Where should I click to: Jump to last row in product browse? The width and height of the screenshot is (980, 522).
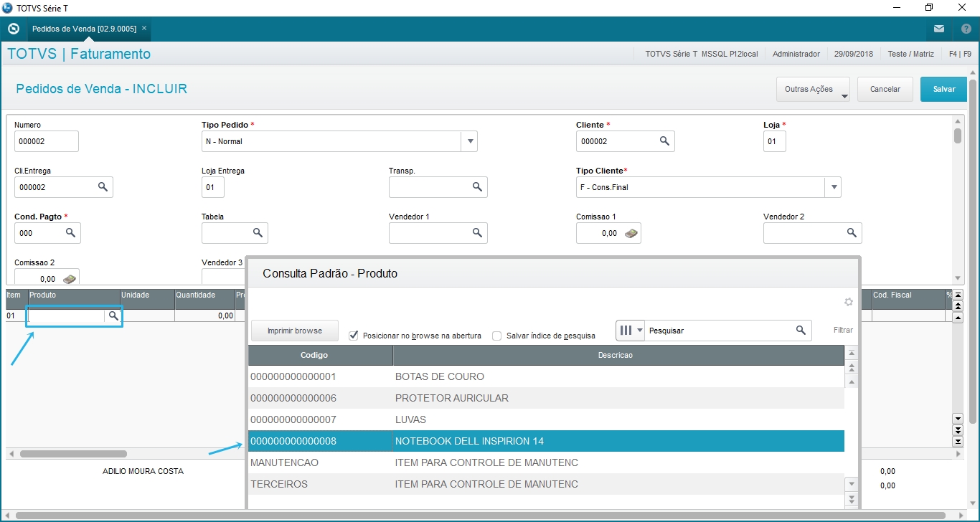(x=852, y=499)
